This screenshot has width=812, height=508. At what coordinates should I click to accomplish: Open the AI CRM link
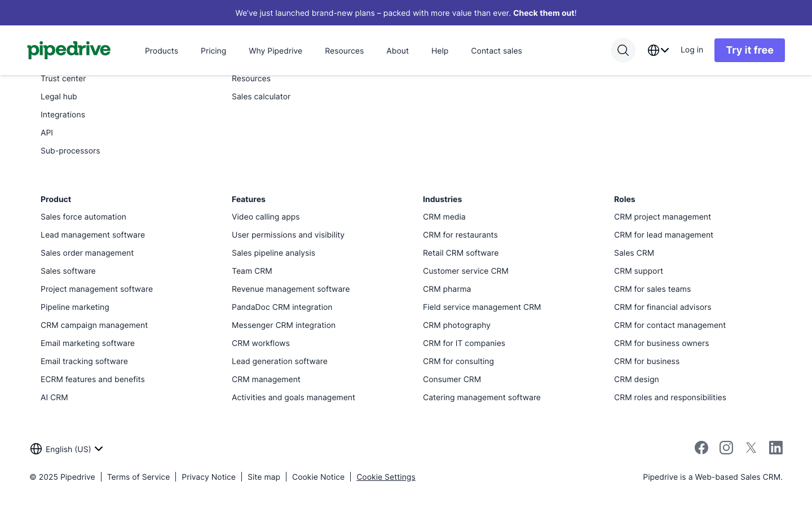[x=54, y=397]
